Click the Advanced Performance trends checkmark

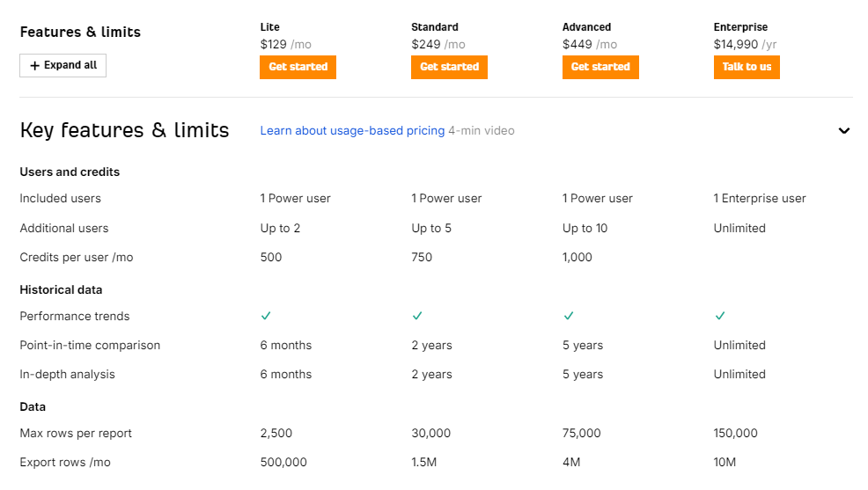pyautogui.click(x=568, y=316)
